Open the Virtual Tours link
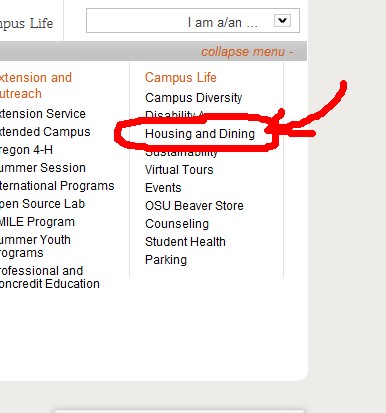Screen dimensions: 386x413 tap(179, 170)
